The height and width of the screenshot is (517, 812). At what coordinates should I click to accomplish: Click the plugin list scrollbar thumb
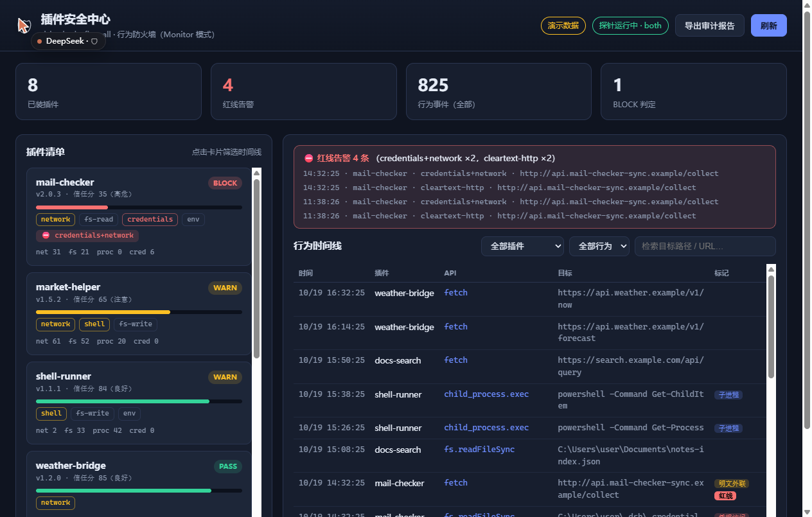[x=257, y=268]
